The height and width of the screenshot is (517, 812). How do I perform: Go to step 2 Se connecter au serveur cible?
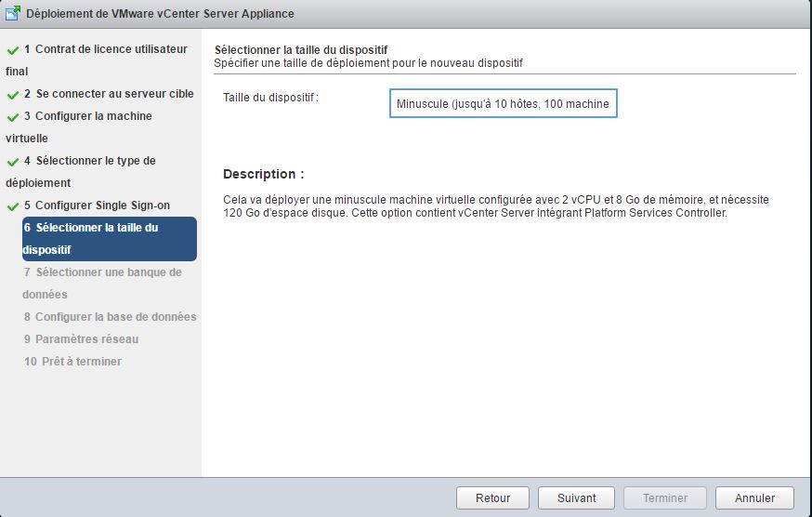[109, 94]
